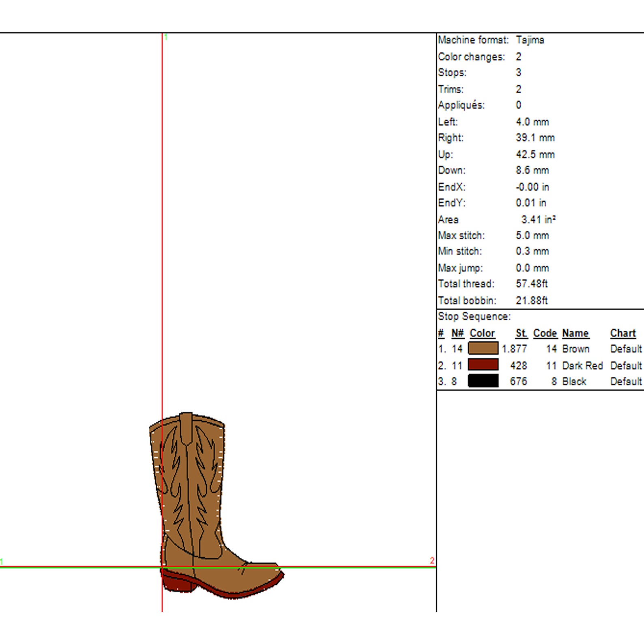Select the 'Black' thread name

pos(574,382)
